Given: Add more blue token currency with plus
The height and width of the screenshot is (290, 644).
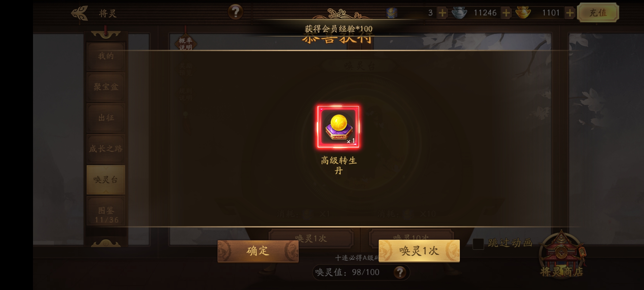Looking at the screenshot, I should (x=442, y=13).
